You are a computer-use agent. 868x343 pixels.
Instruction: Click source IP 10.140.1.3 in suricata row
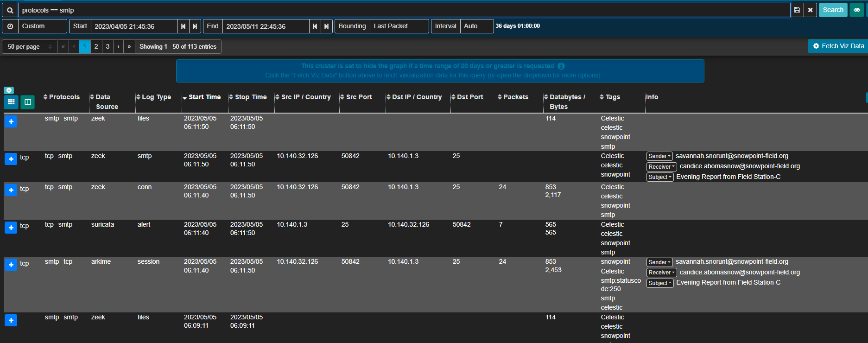tap(292, 224)
